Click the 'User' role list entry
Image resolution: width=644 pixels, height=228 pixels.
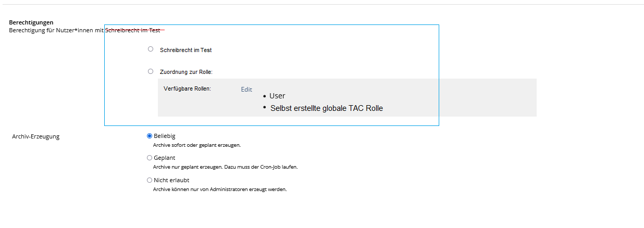277,96
